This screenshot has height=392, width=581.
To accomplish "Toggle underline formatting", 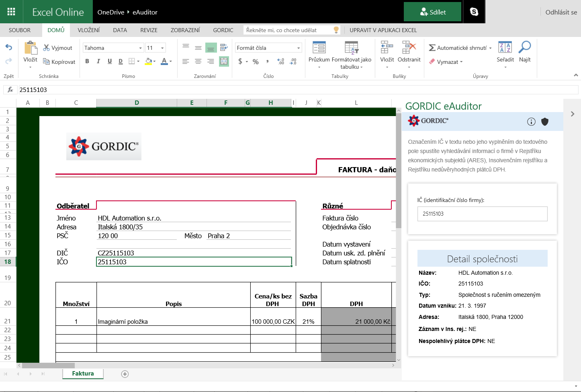I will click(x=110, y=61).
